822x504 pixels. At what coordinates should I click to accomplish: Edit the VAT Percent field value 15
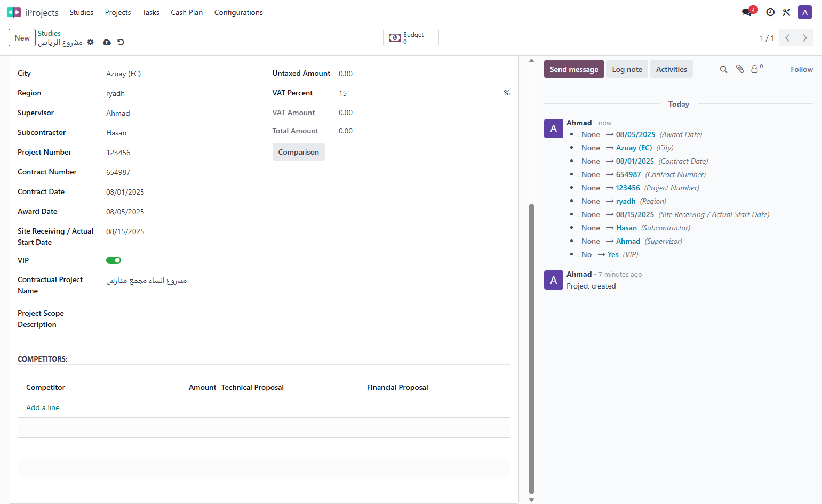click(x=419, y=93)
